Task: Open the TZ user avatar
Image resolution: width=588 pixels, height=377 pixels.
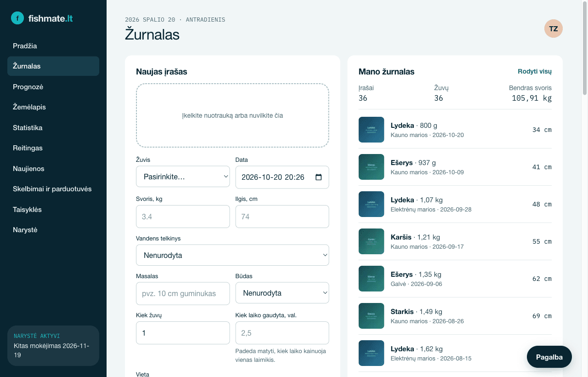Action: point(554,29)
